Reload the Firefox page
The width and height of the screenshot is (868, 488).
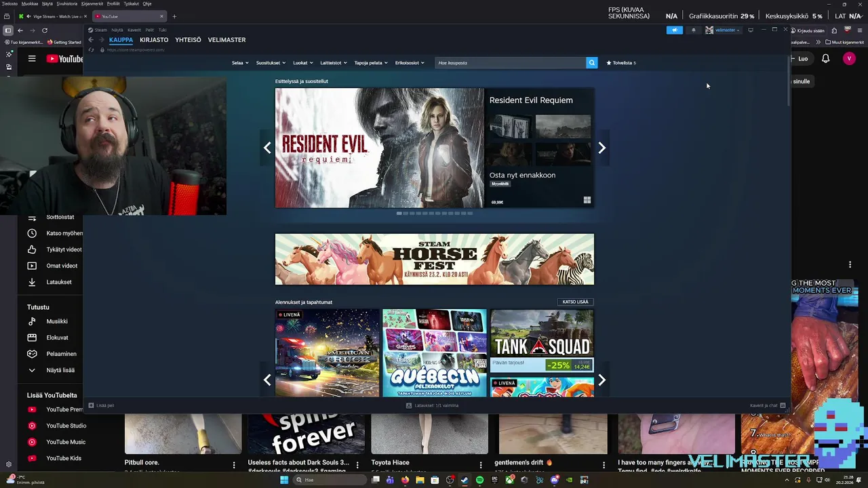45,30
